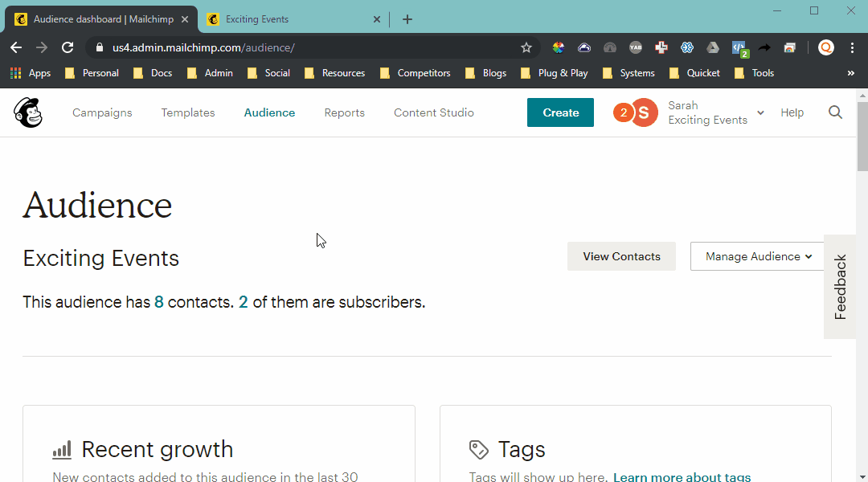Click the Apps grid icon in bookmarks bar
Screen dimensions: 868x482
[16, 73]
